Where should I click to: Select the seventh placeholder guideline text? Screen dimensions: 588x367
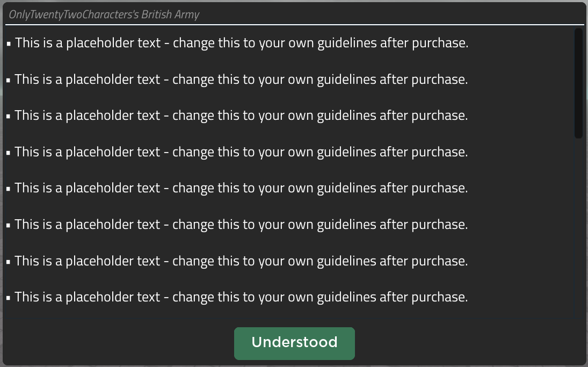(242, 261)
